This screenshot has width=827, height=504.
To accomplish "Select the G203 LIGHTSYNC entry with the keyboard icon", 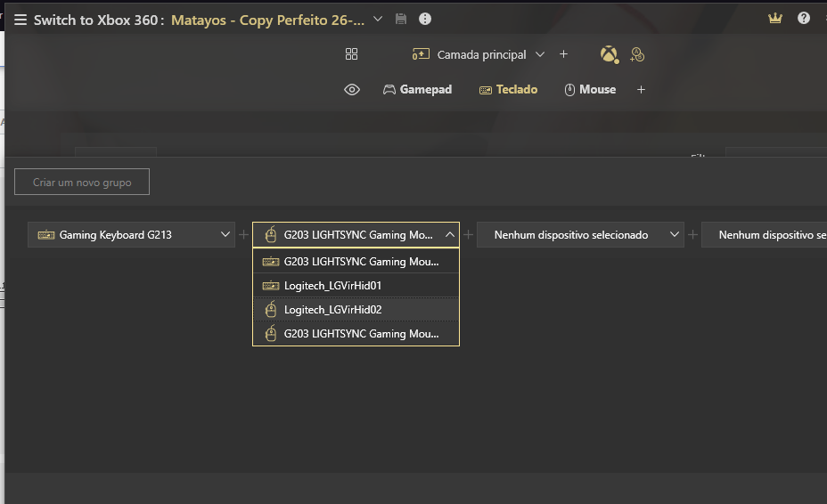I will [x=356, y=262].
